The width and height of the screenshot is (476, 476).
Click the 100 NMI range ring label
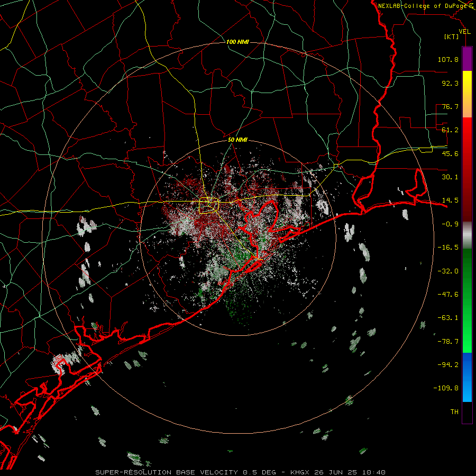click(x=237, y=42)
